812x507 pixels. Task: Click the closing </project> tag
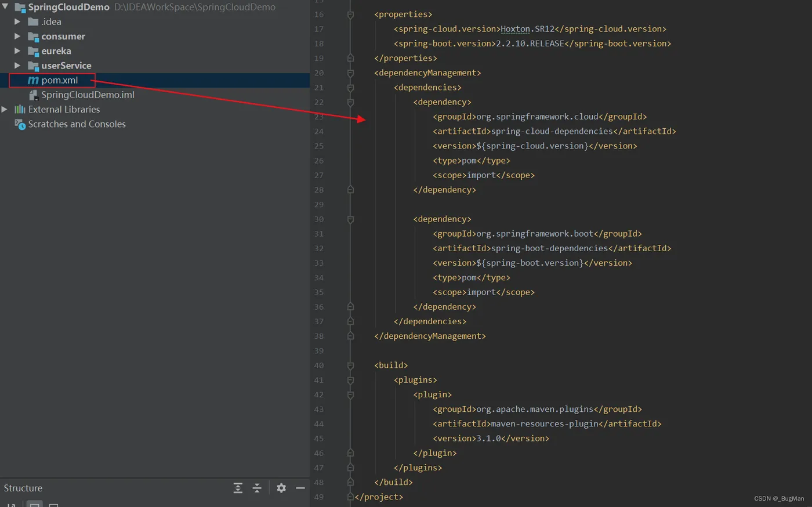point(379,497)
